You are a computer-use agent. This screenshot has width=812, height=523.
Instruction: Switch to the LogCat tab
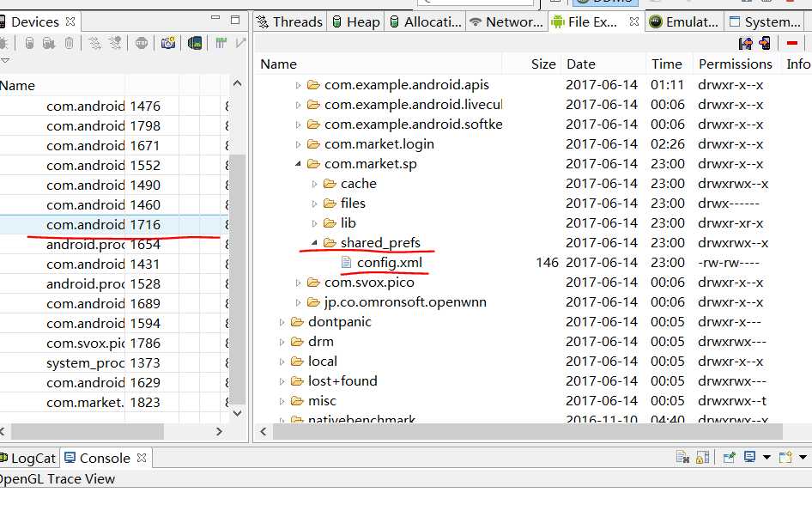click(28, 459)
